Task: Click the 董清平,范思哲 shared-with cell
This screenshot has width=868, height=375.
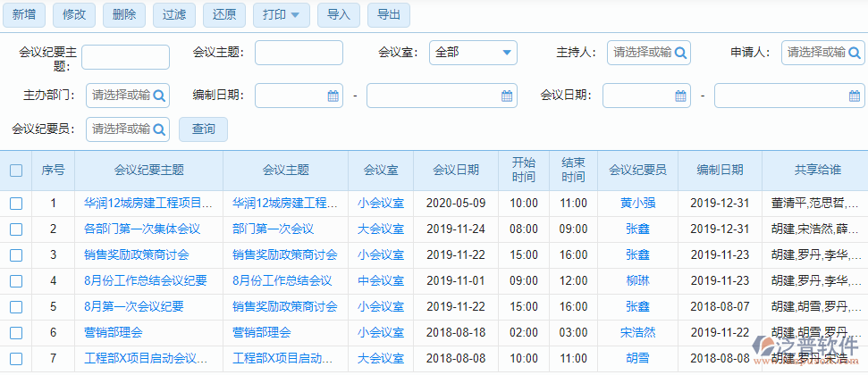Action: pyautogui.click(x=816, y=204)
